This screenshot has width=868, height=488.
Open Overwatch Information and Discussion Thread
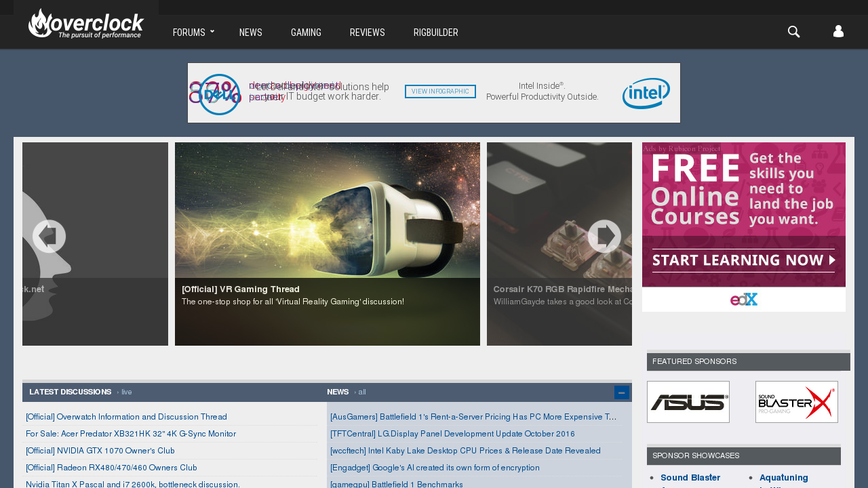tap(126, 417)
